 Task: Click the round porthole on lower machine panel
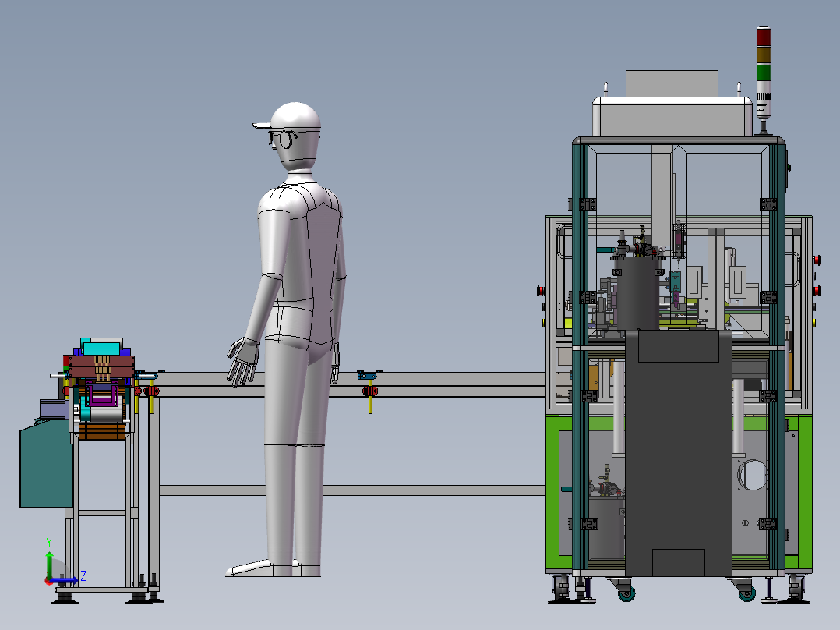click(x=752, y=475)
